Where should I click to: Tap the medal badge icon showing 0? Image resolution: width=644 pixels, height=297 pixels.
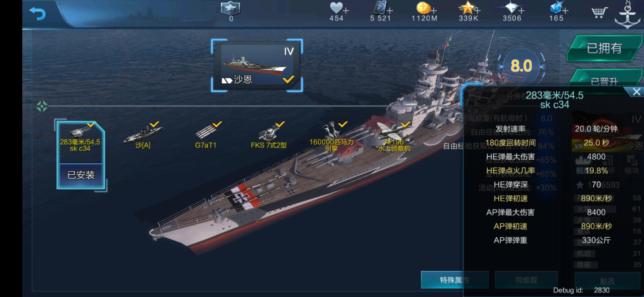coord(231,8)
